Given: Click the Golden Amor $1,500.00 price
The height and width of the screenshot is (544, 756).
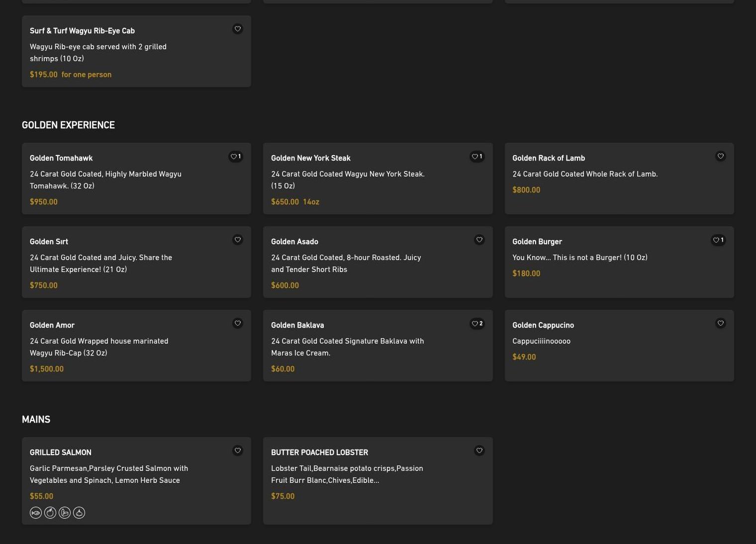Looking at the screenshot, I should click(x=47, y=369).
